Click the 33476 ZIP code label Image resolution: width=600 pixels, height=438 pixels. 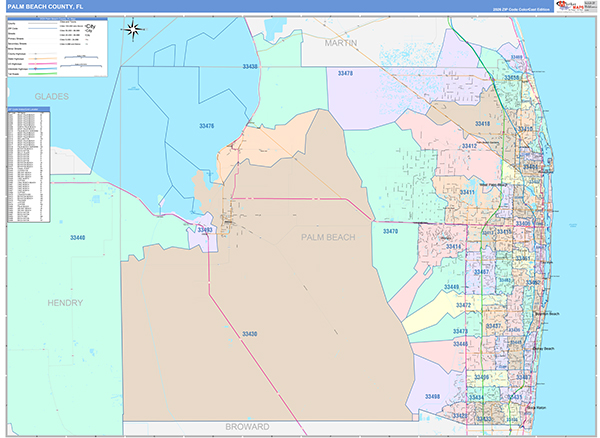coord(206,126)
